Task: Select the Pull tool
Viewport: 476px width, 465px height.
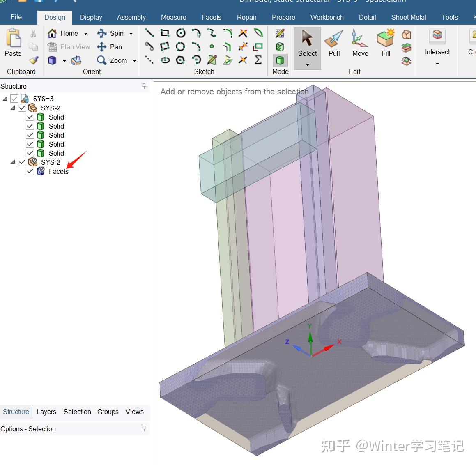Action: 333,43
